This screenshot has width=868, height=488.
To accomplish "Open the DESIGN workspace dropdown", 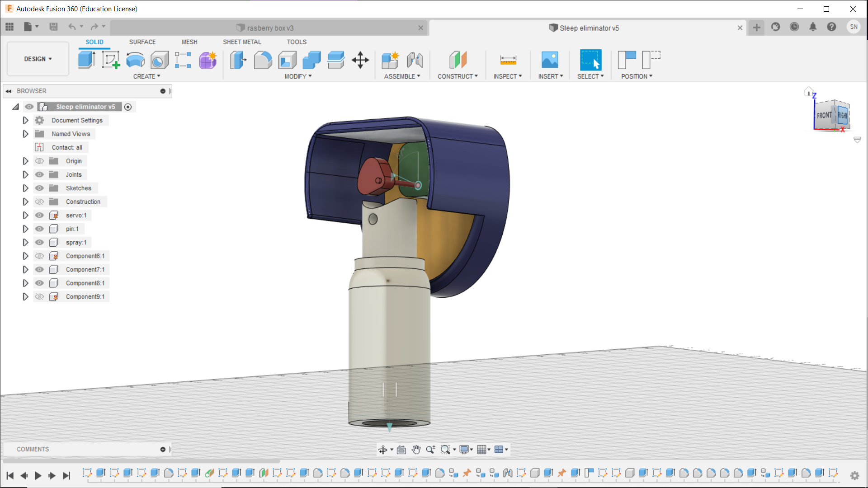I will pyautogui.click(x=38, y=59).
